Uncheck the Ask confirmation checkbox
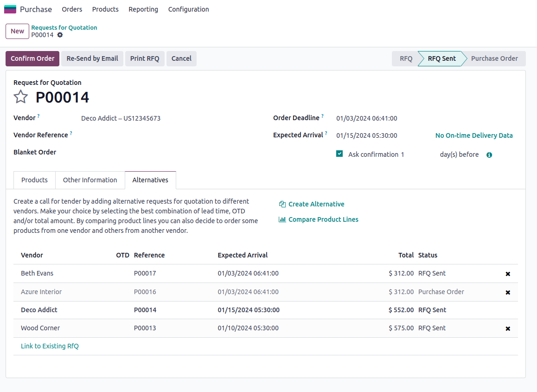Viewport: 537px width, 392px height. 339,154
